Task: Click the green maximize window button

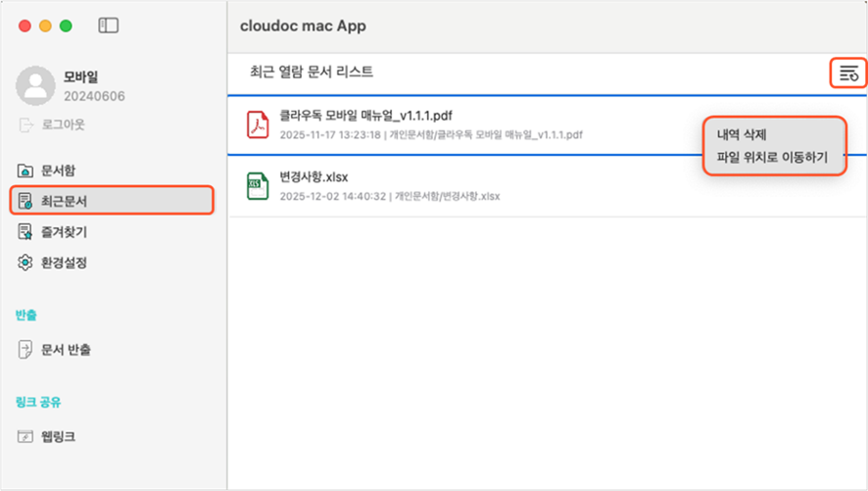Action: pos(66,25)
